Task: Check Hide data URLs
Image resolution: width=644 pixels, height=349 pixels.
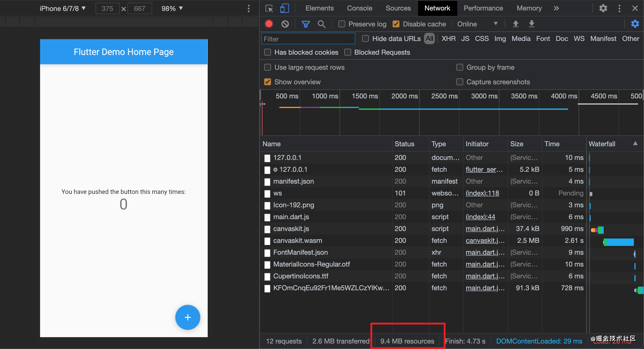Action: [365, 38]
